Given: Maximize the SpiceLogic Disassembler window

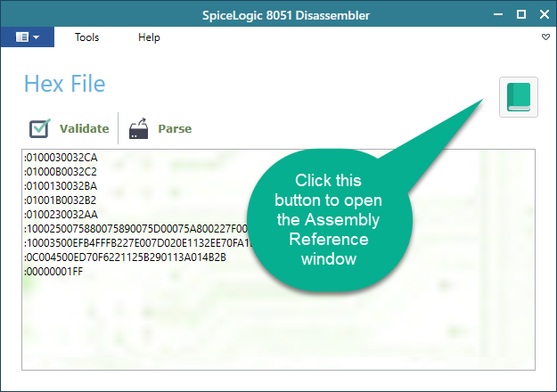Looking at the screenshot, I should [x=521, y=14].
